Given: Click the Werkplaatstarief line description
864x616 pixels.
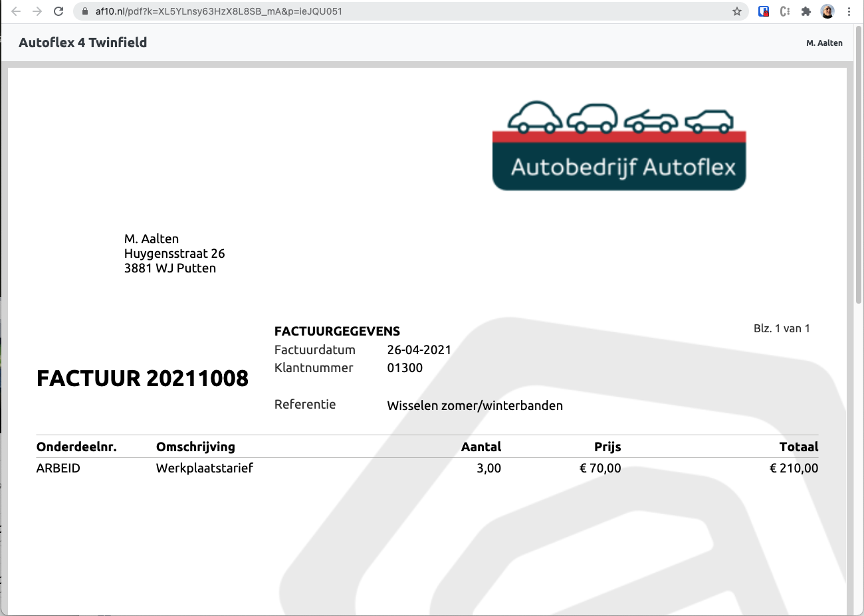Looking at the screenshot, I should (205, 468).
